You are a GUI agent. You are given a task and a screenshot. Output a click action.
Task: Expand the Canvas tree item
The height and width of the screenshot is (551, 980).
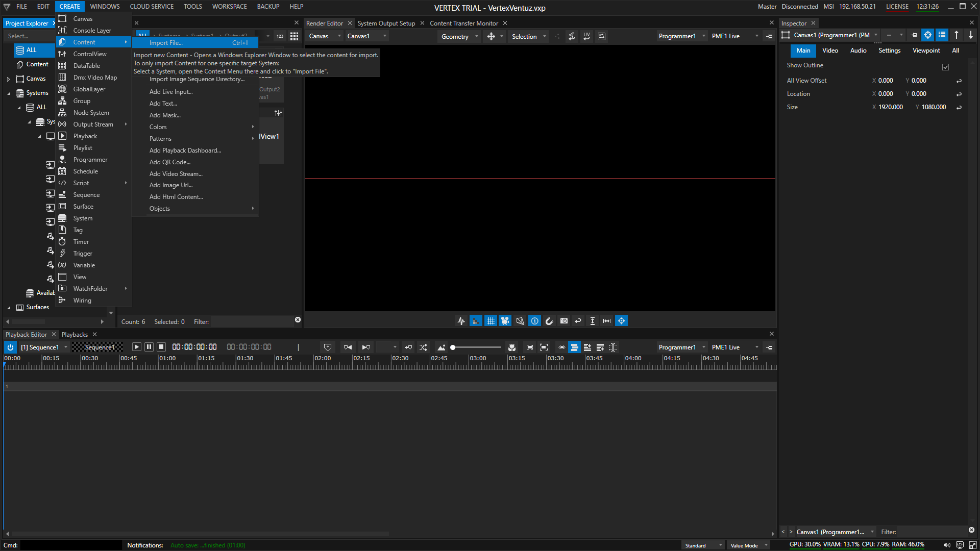click(8, 79)
